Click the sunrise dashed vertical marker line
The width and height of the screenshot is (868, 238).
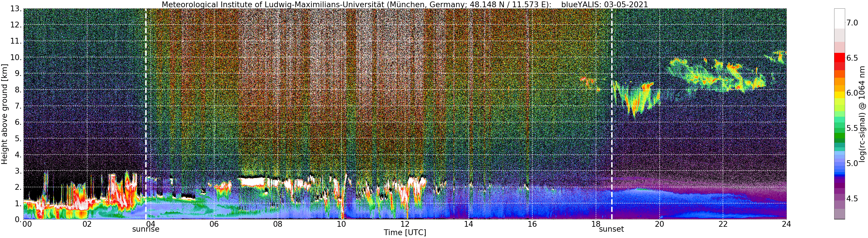pos(145,114)
